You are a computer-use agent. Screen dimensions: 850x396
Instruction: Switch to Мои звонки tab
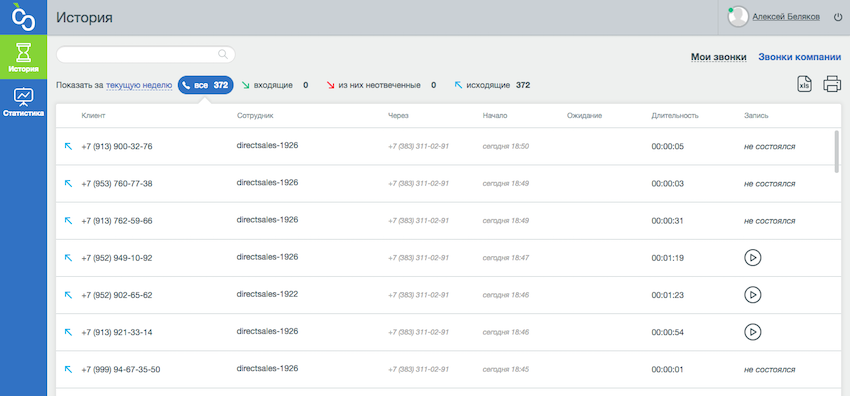click(718, 57)
